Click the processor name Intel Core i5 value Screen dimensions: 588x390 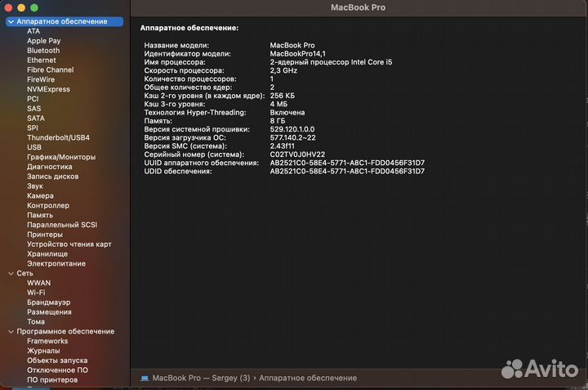(331, 62)
